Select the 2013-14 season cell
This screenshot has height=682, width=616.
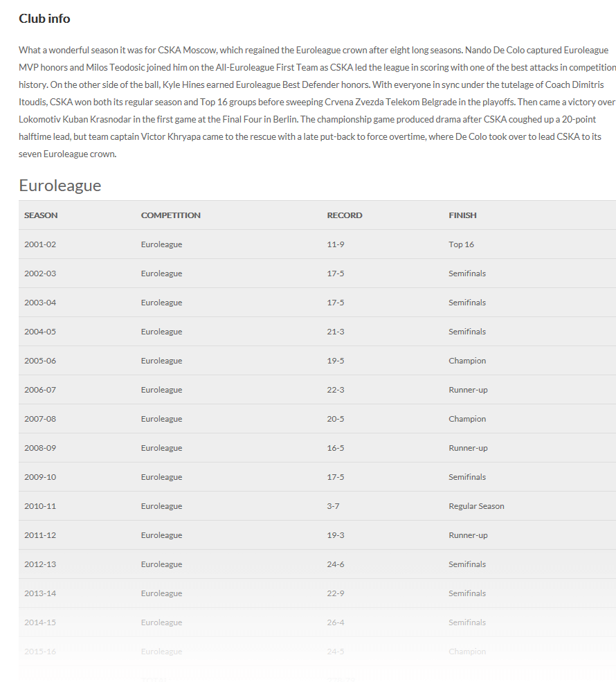point(40,593)
